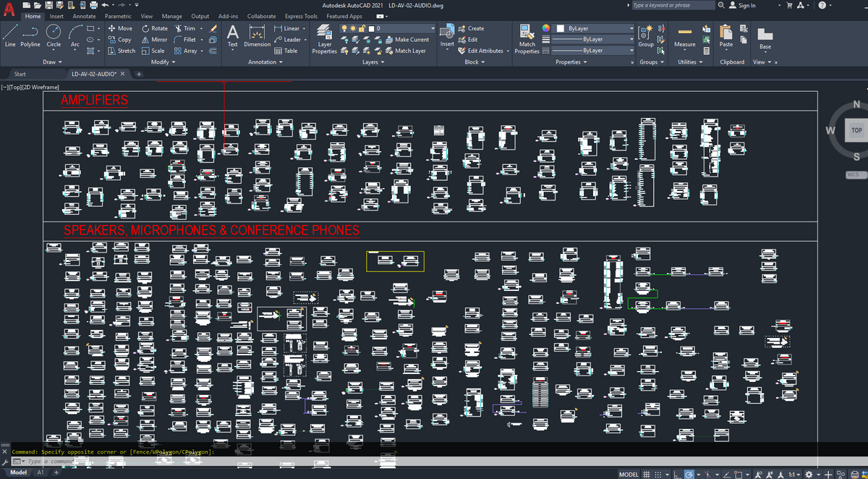Toggle snap mode in status bar
868x479 pixels.
(x=660, y=474)
